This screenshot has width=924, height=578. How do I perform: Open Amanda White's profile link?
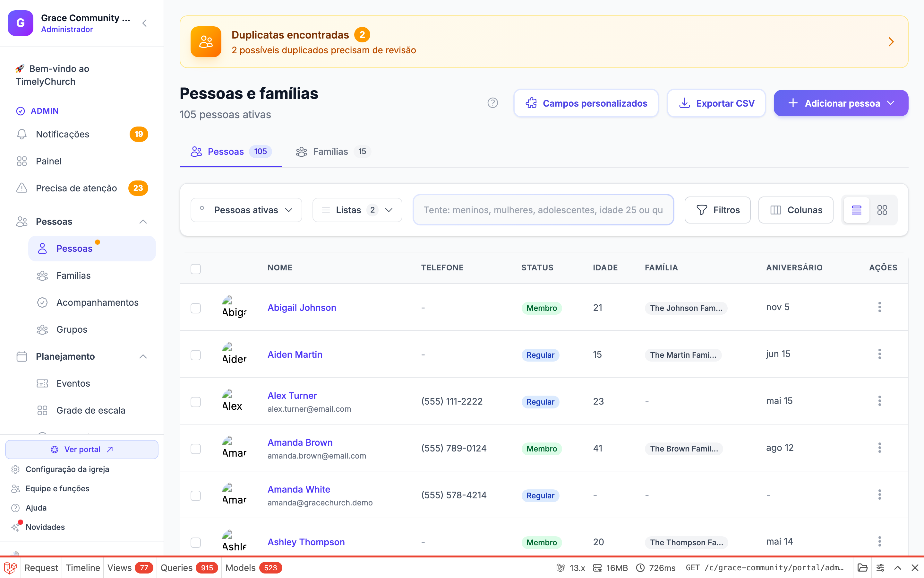299,489
